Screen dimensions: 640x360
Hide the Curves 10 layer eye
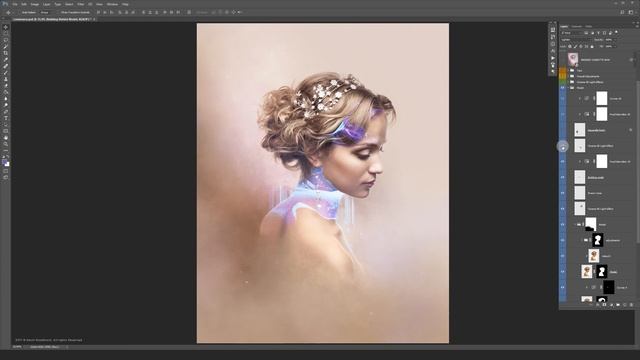[563, 99]
